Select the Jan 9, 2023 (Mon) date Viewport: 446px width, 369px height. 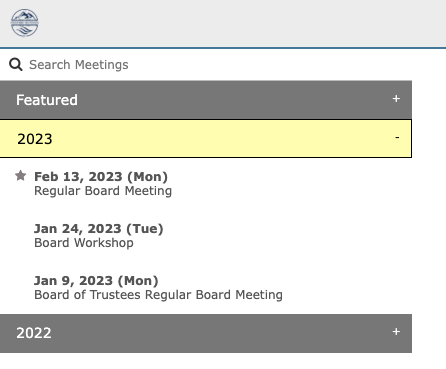click(96, 281)
